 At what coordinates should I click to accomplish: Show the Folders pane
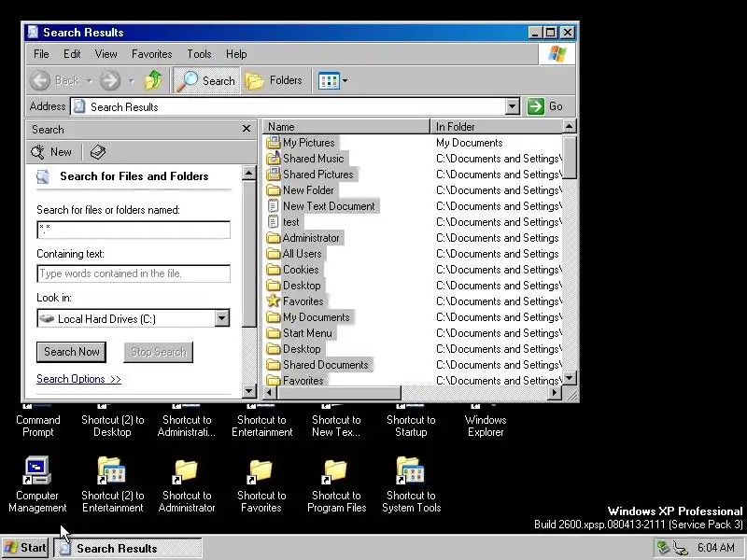275,80
